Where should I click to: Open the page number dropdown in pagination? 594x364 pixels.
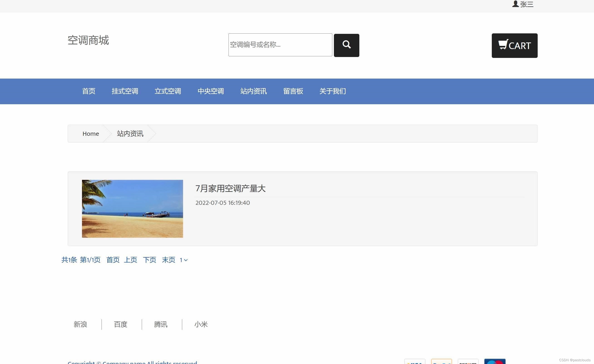[x=183, y=260]
